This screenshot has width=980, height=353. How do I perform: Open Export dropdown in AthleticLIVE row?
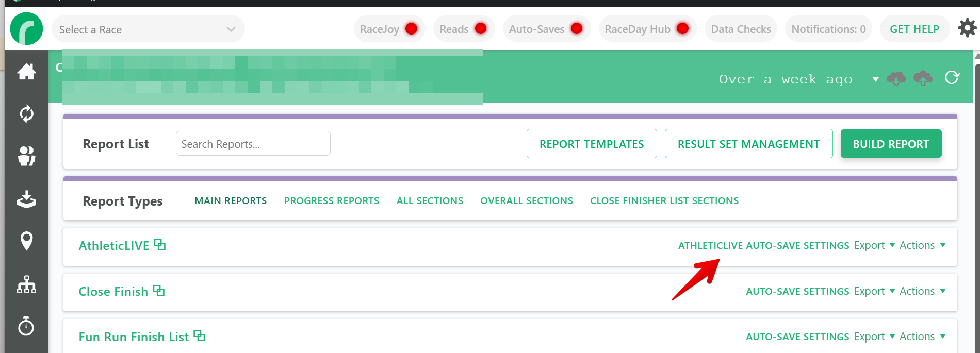(x=874, y=245)
